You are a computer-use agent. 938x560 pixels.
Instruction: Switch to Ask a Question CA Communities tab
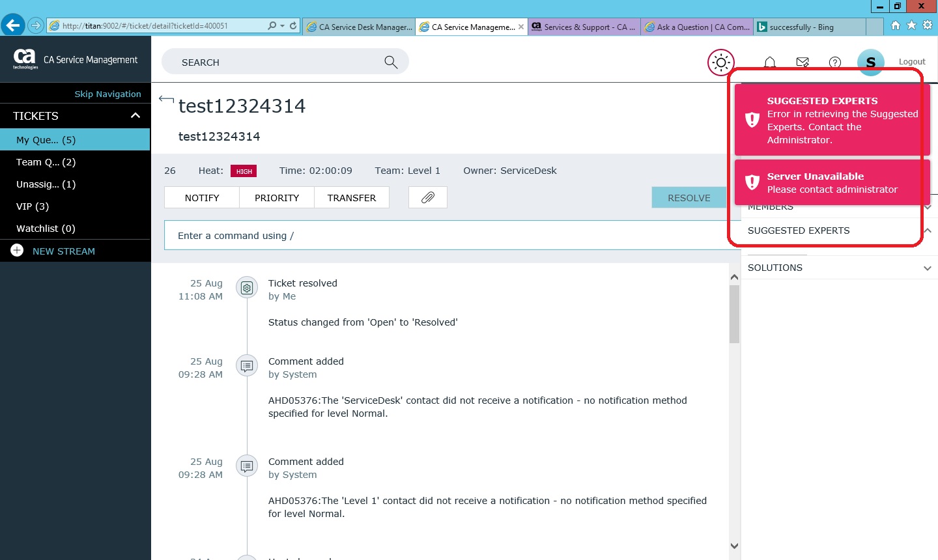click(x=696, y=27)
